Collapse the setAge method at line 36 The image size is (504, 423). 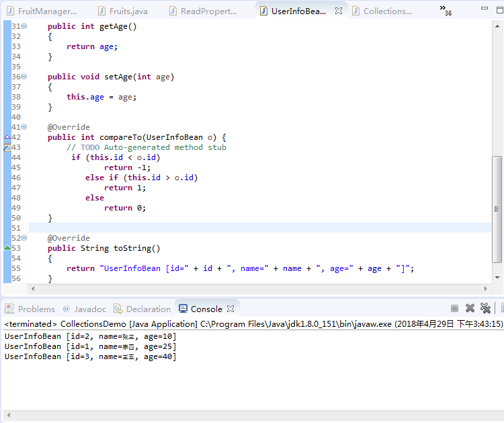click(24, 77)
